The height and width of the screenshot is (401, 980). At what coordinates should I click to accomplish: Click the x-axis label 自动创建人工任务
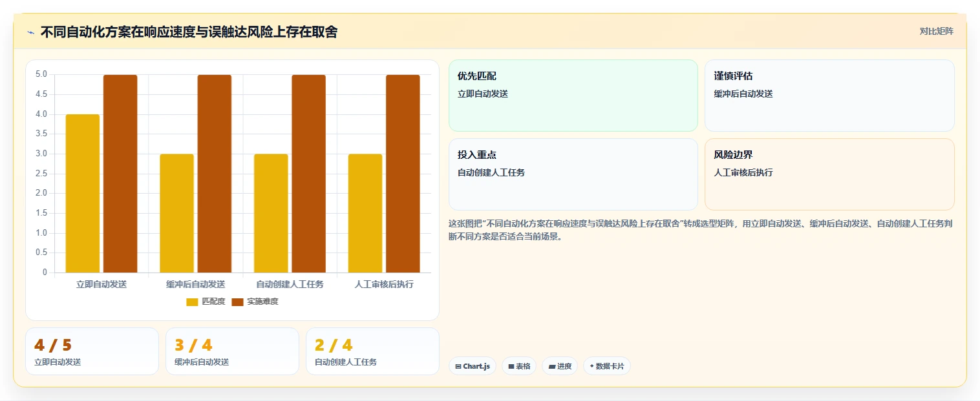(290, 284)
